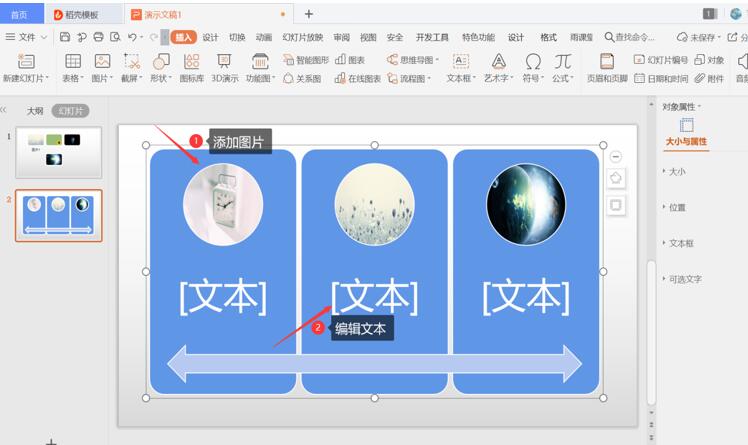This screenshot has height=445, width=748.
Task: Switch to the 插入 ribbon tab
Action: [183, 37]
